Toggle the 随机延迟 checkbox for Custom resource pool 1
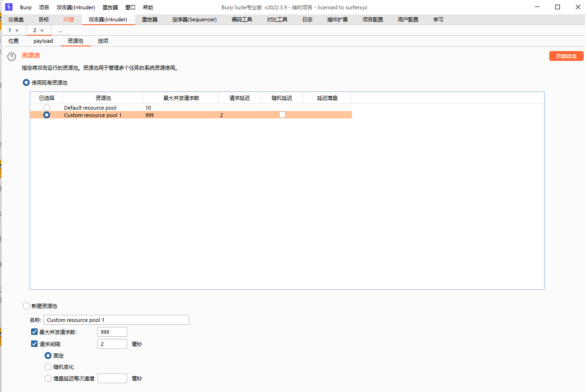This screenshot has width=585, height=392. click(x=282, y=115)
